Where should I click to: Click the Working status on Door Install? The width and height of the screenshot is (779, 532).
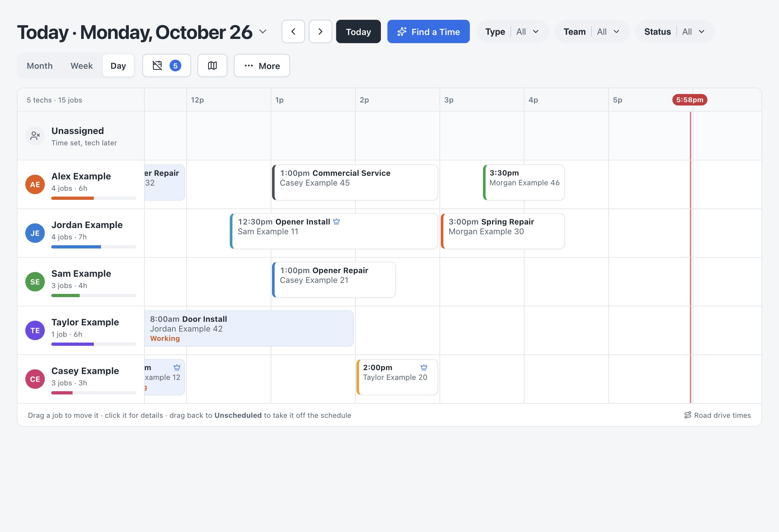pyautogui.click(x=165, y=338)
